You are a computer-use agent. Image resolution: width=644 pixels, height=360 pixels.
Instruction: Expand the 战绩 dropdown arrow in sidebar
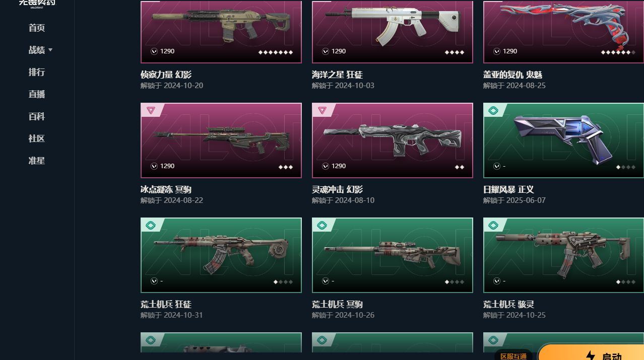(x=50, y=50)
